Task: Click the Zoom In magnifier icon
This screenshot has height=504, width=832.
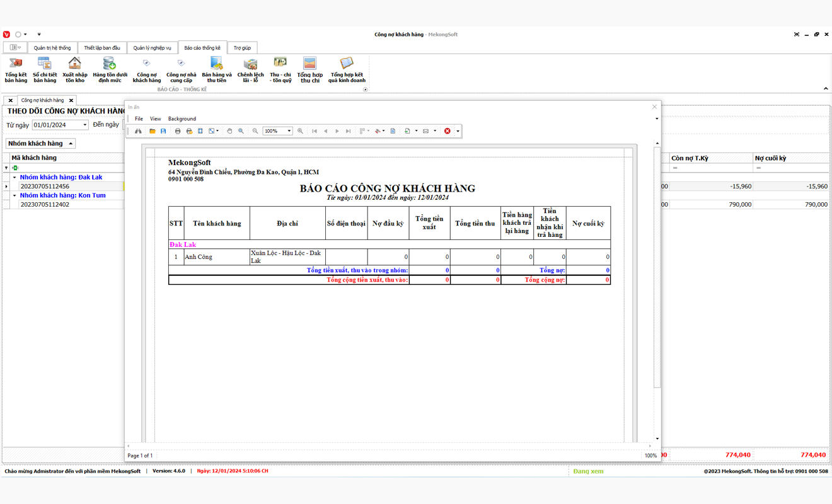Action: (300, 131)
